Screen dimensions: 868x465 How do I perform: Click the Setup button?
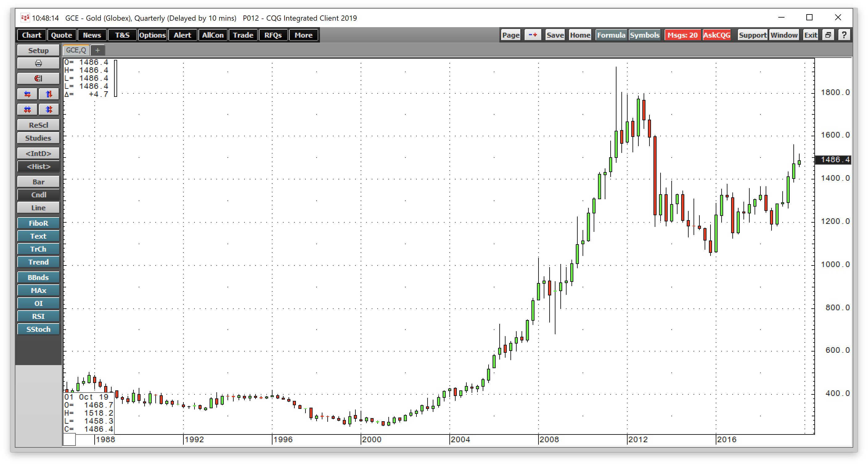[x=39, y=50]
